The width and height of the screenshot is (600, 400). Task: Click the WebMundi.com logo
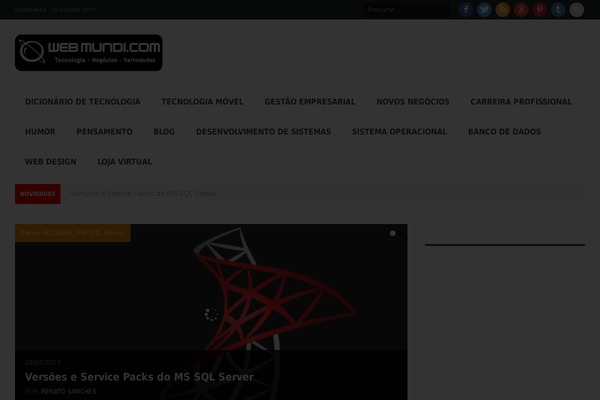tap(89, 52)
